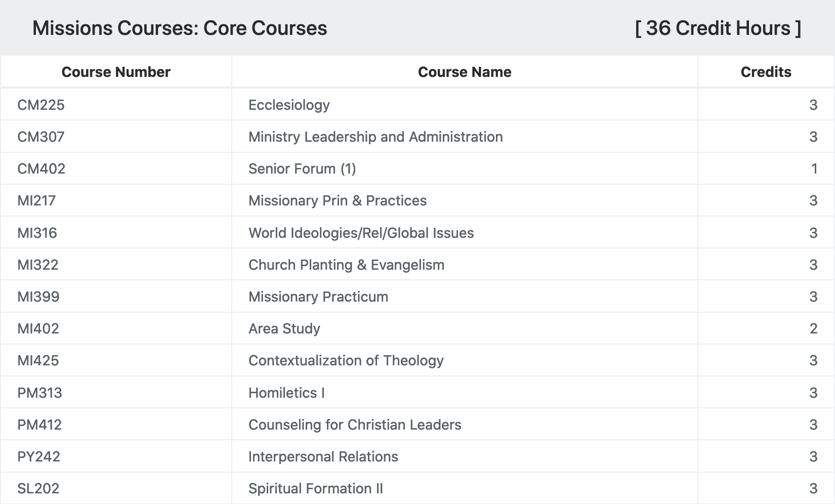Click the Course Name column header
The image size is (835, 504).
[x=465, y=72]
